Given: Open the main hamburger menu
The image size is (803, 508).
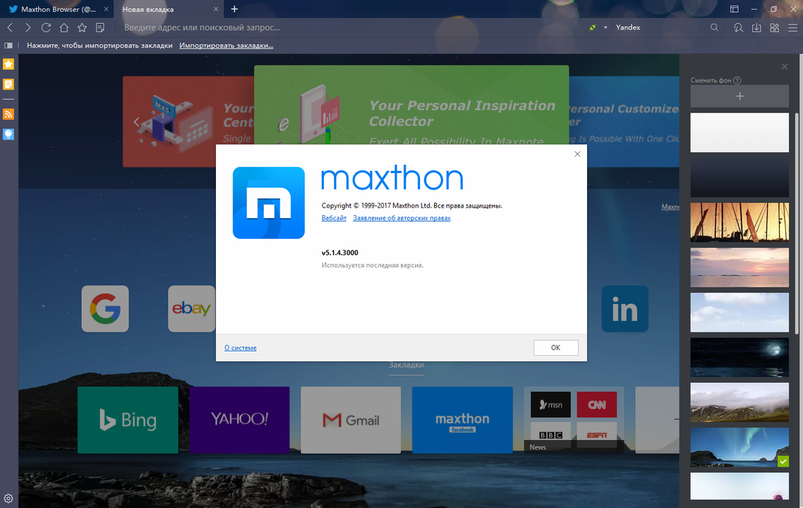Looking at the screenshot, I should pyautogui.click(x=792, y=28).
